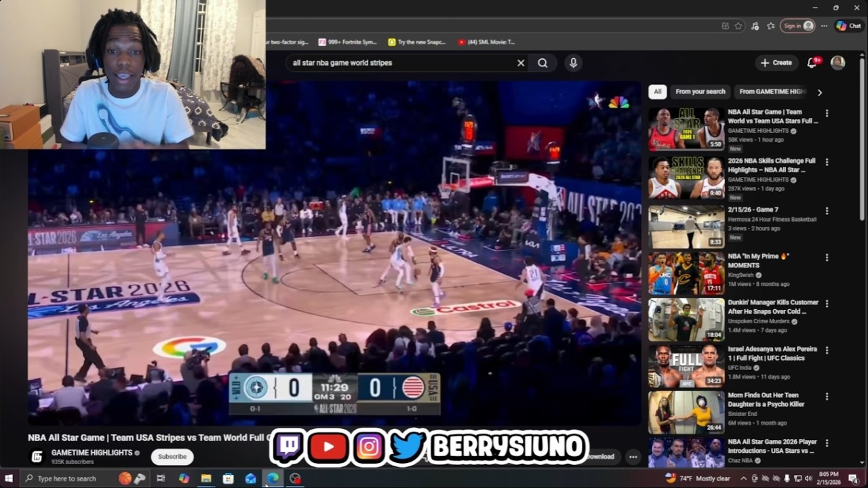
Task: Open Task View on the taskbar
Action: tap(161, 479)
